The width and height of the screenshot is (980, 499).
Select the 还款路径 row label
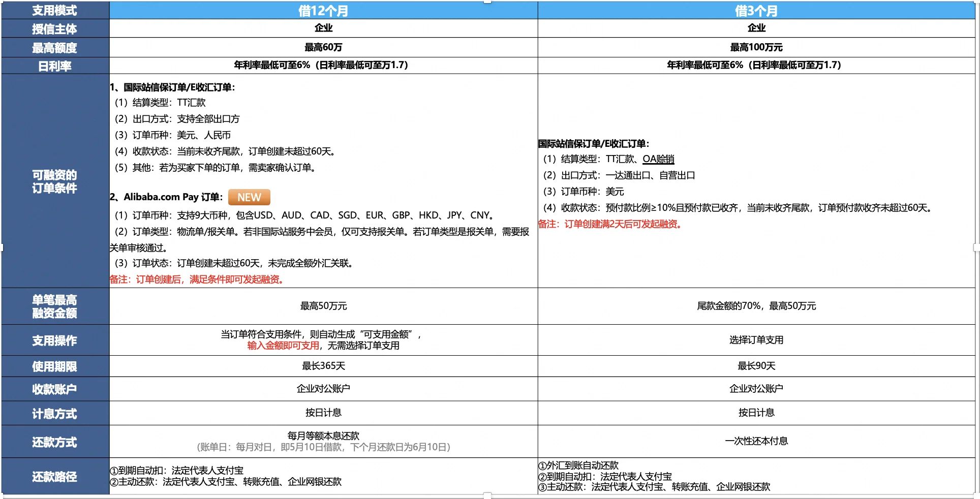tap(55, 477)
